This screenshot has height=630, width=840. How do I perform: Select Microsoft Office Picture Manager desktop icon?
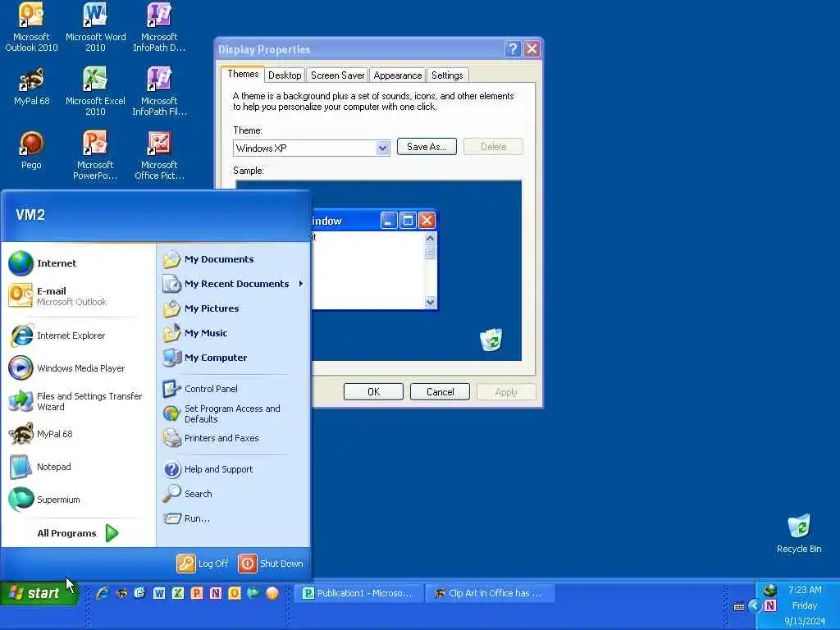[159, 155]
